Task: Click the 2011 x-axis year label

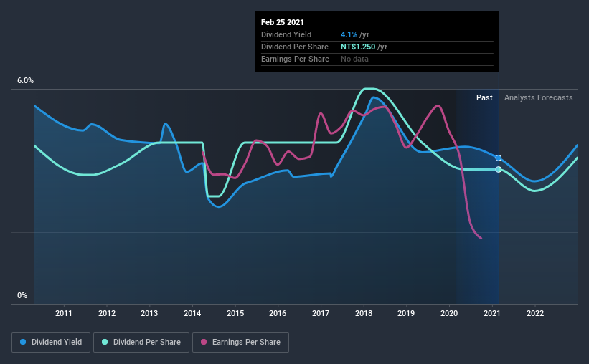Action: coord(64,313)
